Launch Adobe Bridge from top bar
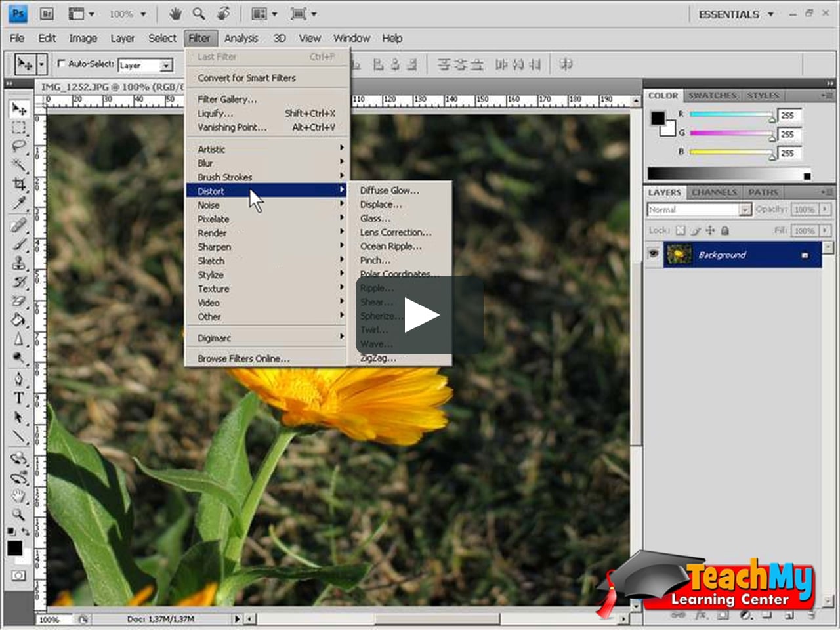Viewport: 840px width, 630px height. click(47, 14)
